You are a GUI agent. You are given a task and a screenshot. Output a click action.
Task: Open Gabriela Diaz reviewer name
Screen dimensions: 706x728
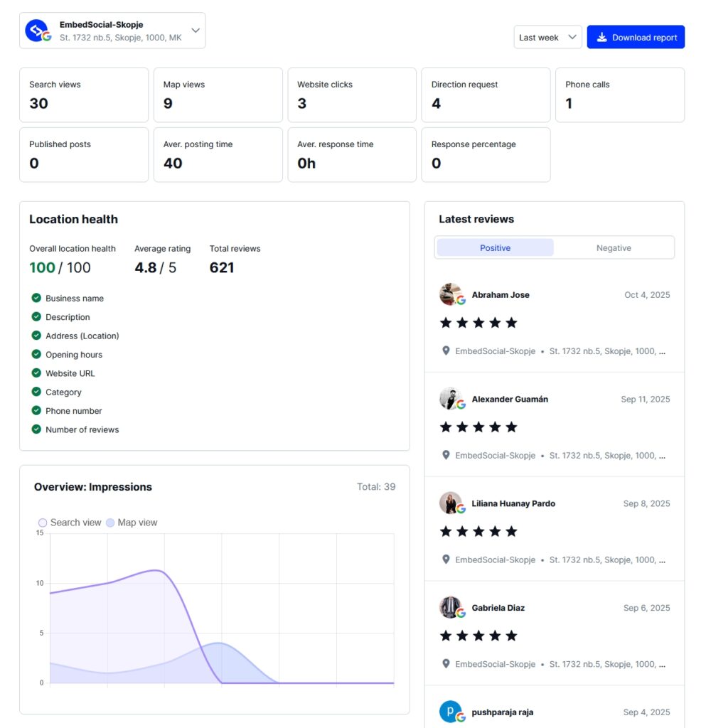point(498,608)
